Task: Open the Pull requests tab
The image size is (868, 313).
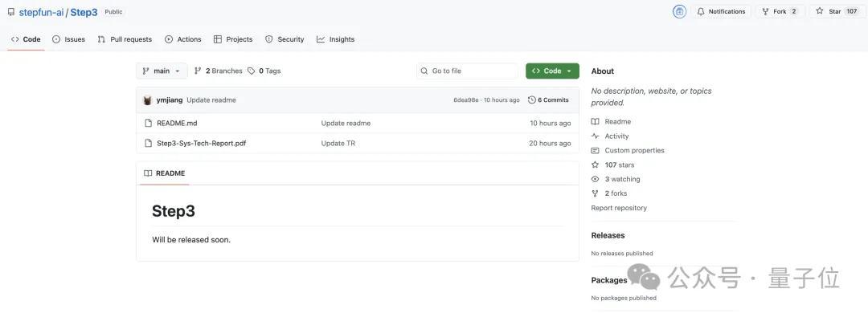Action: (x=125, y=39)
